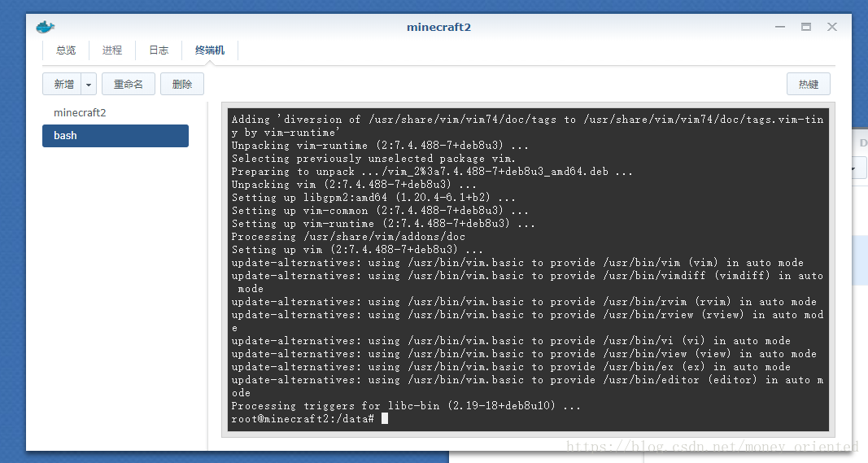Select the 终端机 terminal tab
Viewport: 868px width, 463px height.
(210, 50)
